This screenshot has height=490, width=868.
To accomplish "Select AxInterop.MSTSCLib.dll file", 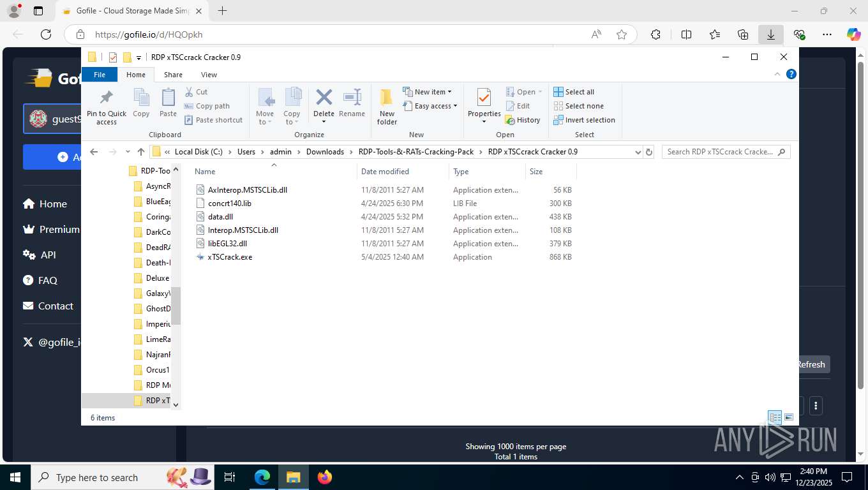I will tap(247, 190).
